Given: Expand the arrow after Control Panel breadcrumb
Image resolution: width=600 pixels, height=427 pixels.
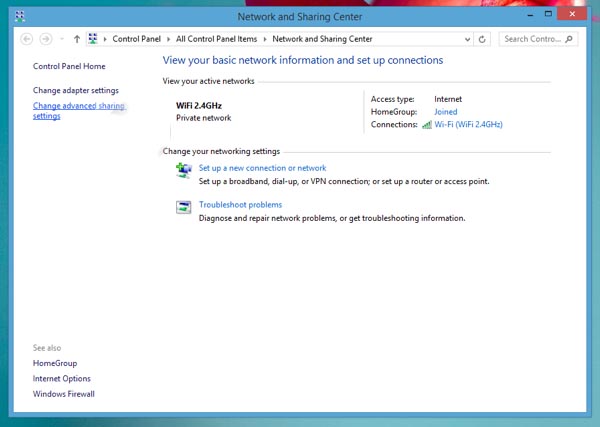Looking at the screenshot, I should [170, 39].
